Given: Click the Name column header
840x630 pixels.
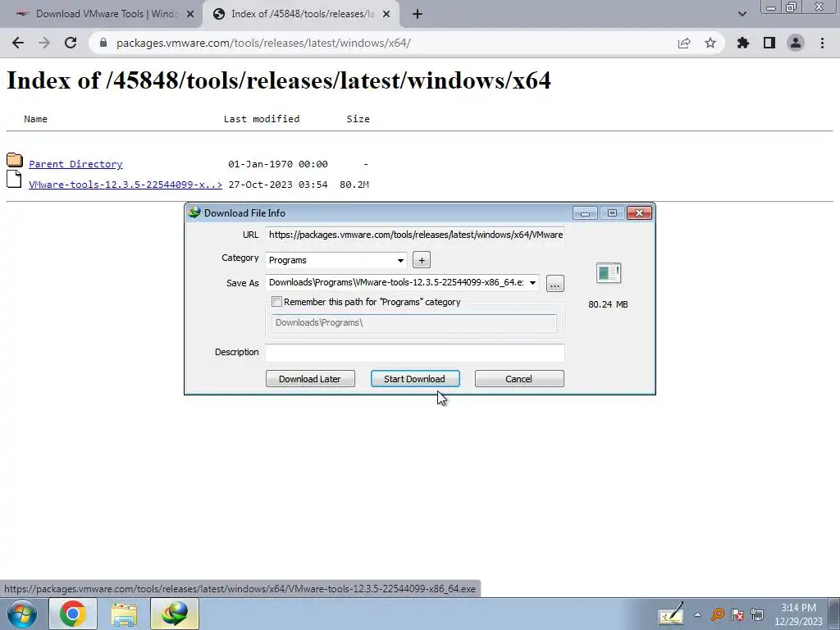Looking at the screenshot, I should point(35,119).
